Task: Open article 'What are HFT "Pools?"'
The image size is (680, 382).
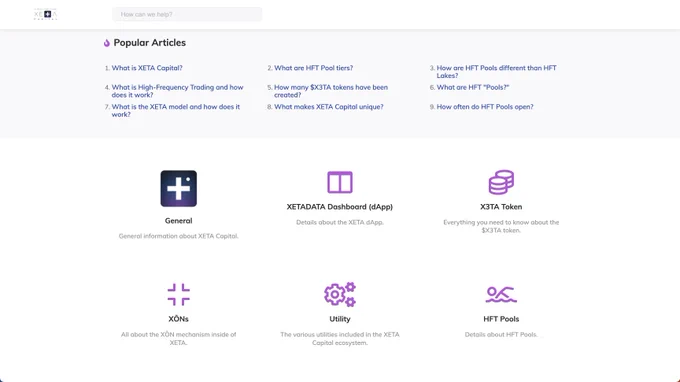Action: [x=473, y=87]
